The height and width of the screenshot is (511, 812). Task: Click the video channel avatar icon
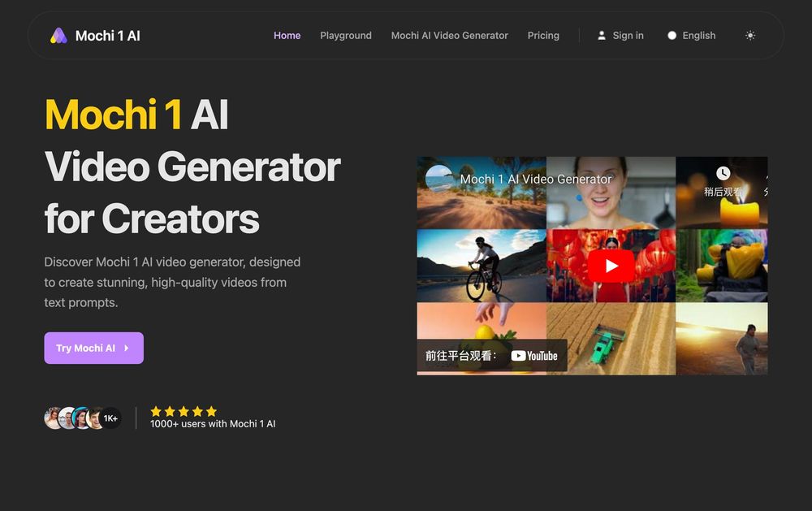(x=439, y=179)
